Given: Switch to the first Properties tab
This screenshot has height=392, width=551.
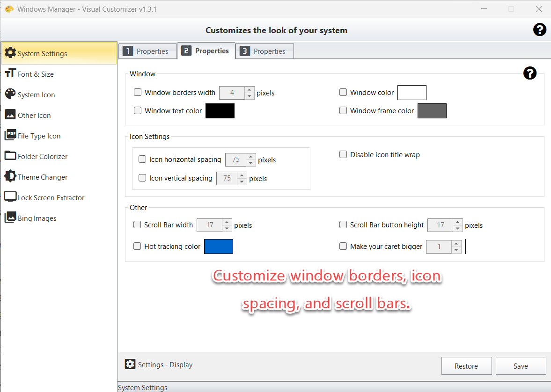Looking at the screenshot, I should 147,51.
